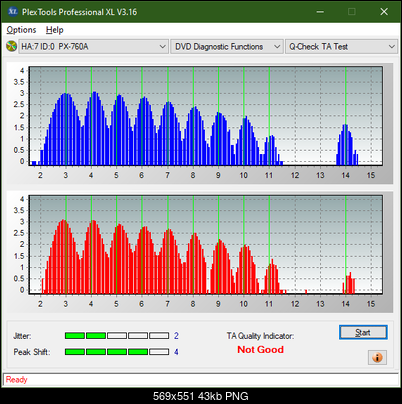Click the Jitter level bar indicator
The width and height of the screenshot is (402, 404).
(x=117, y=336)
